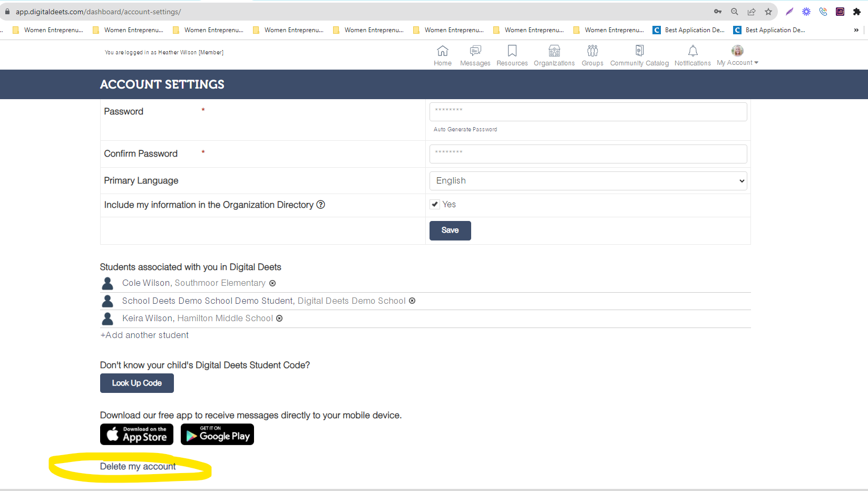
Task: Open the Primary Language dropdown
Action: [x=588, y=181]
